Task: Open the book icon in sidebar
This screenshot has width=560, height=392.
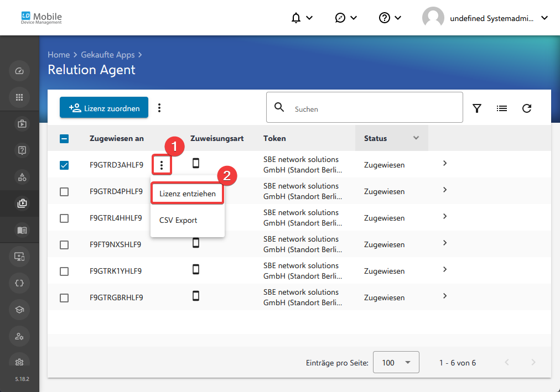Action: [x=22, y=230]
